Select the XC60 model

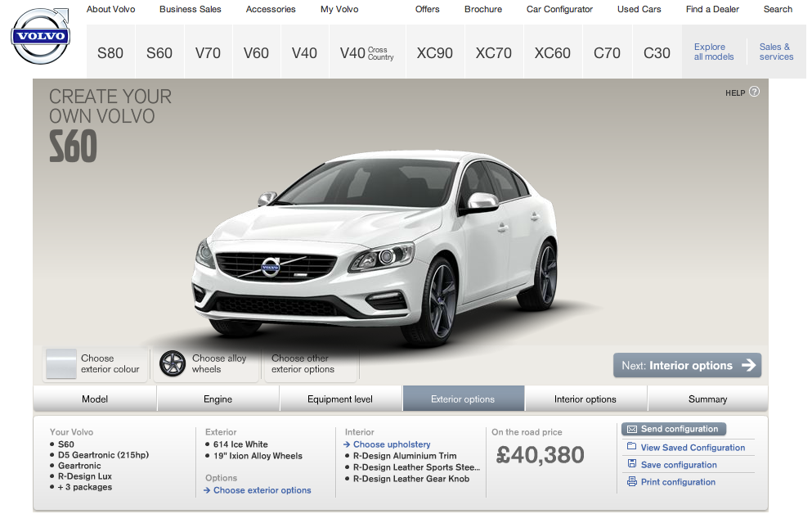click(552, 53)
